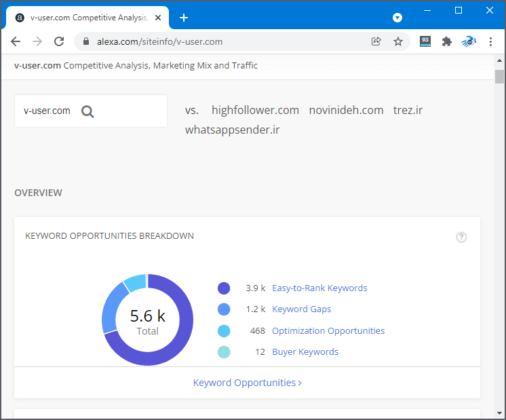Open competitor trez.ir
This screenshot has width=506, height=420.
point(408,110)
